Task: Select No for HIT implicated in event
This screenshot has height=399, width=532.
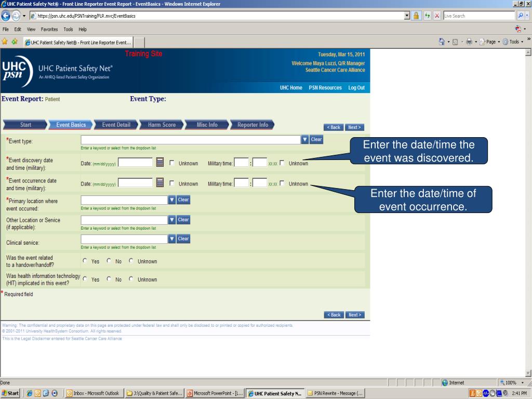Action: 109,279
